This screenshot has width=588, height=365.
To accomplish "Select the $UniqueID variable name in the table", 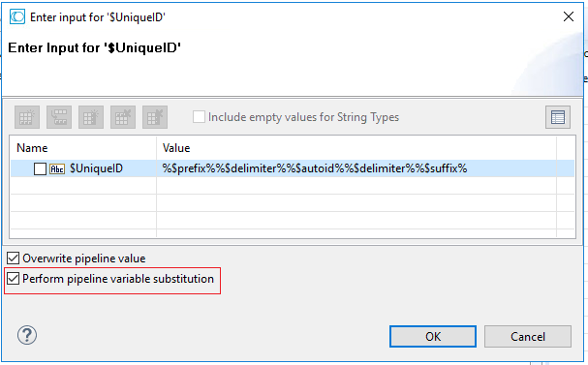I will click(x=96, y=168).
